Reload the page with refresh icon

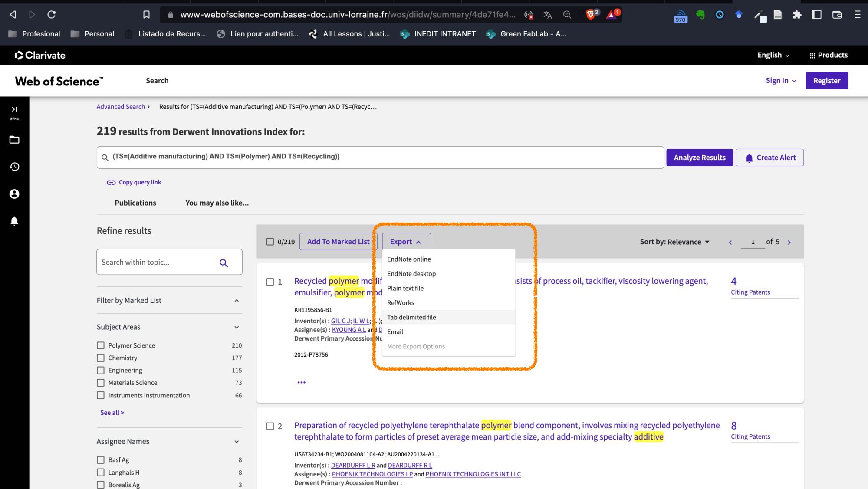(x=52, y=15)
